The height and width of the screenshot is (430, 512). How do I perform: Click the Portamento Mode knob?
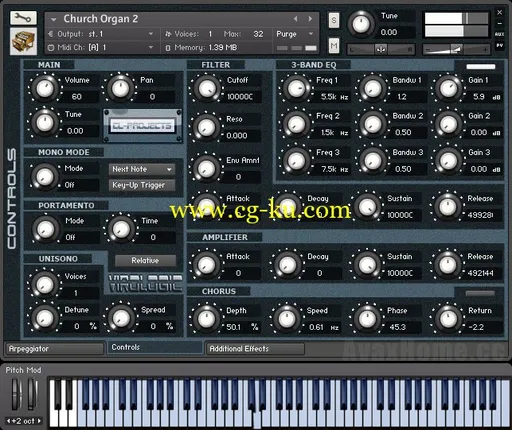pos(45,229)
